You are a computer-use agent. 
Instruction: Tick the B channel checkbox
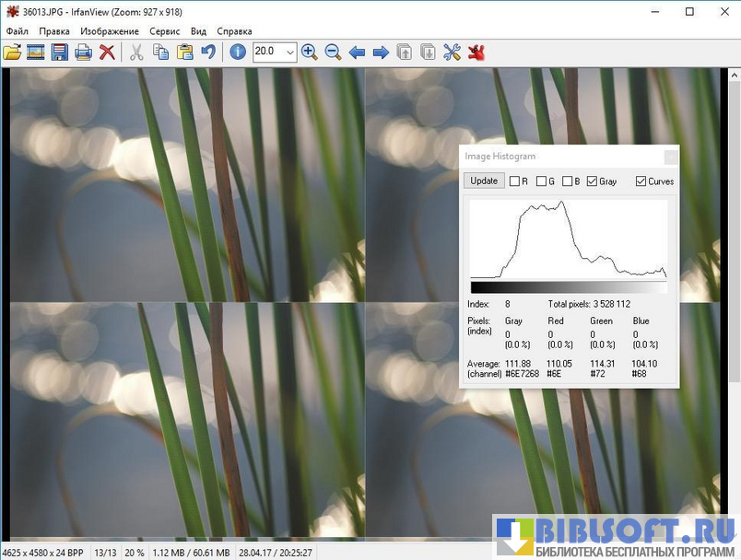click(567, 181)
